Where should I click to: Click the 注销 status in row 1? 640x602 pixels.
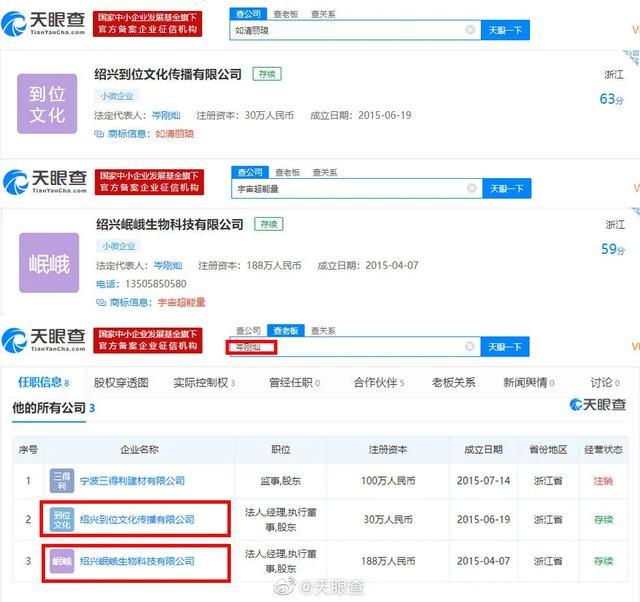pos(603,481)
